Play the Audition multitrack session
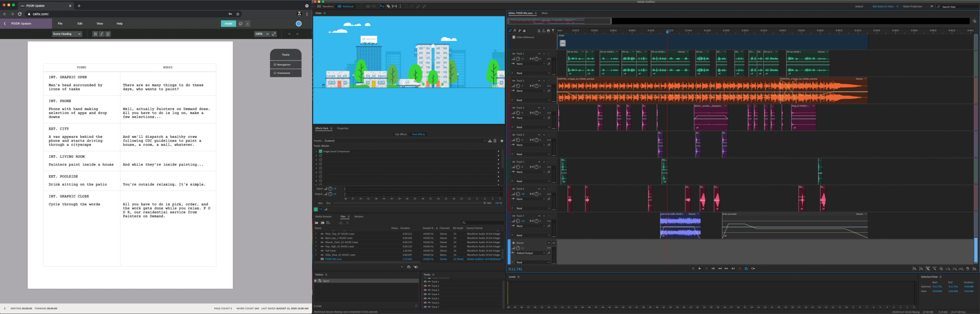 click(x=700, y=268)
